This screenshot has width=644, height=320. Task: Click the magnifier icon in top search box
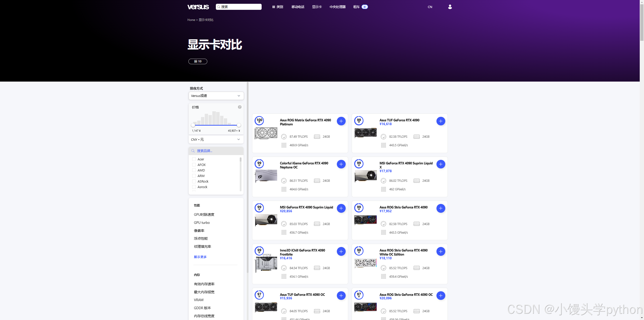point(219,7)
